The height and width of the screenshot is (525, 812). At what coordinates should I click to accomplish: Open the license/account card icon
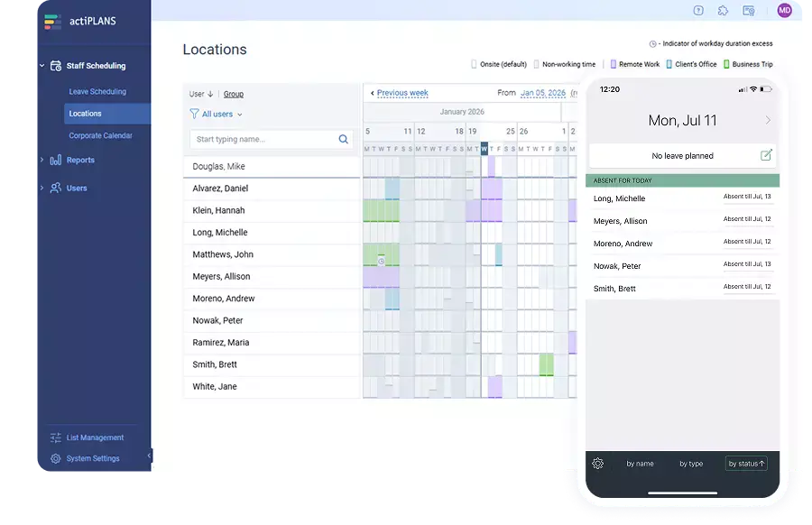pyautogui.click(x=748, y=11)
